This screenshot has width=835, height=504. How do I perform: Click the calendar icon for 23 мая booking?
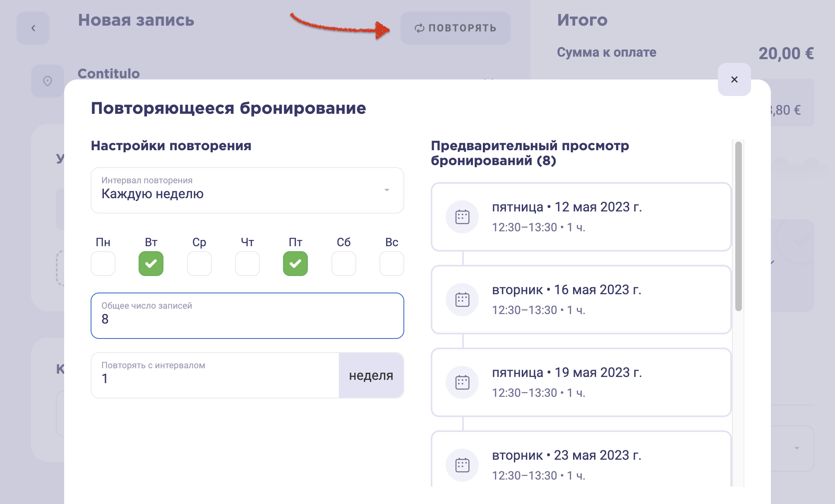(x=462, y=465)
